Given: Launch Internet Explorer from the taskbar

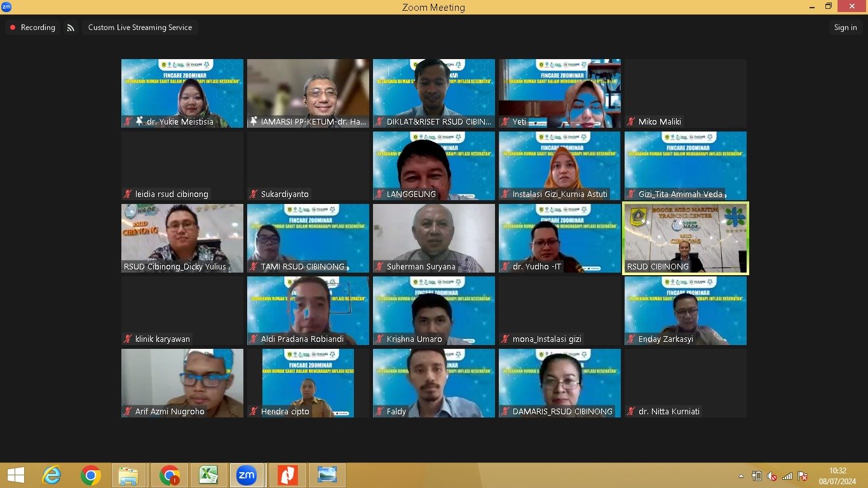Looking at the screenshot, I should click(x=51, y=475).
